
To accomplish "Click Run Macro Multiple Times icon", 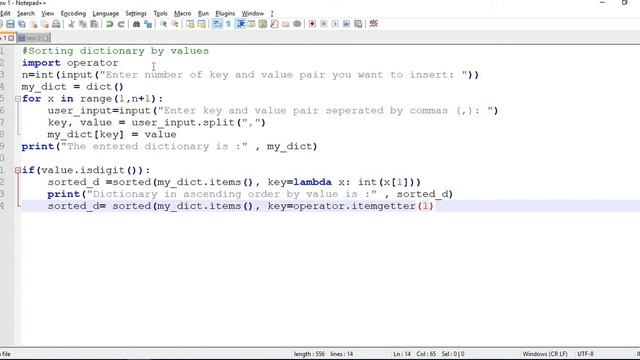I will [x=347, y=24].
